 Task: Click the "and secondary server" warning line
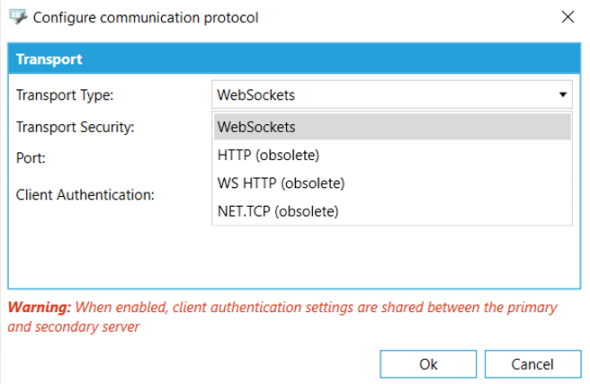[x=73, y=327]
